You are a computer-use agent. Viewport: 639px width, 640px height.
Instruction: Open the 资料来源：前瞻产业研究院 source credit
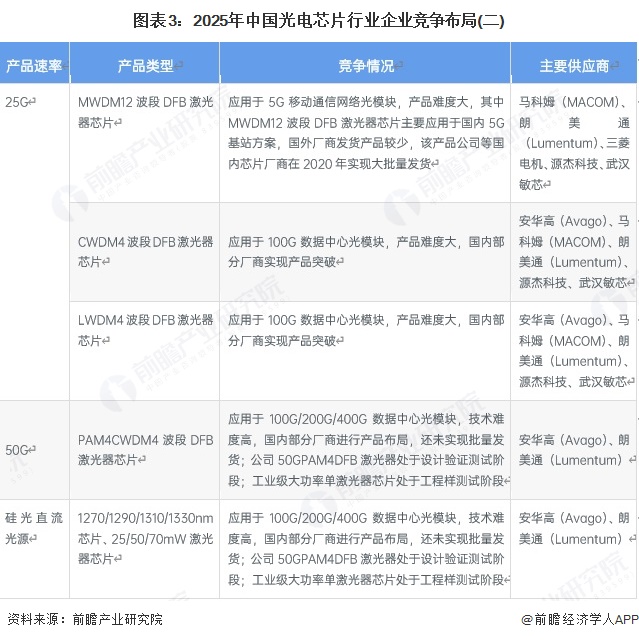(x=84, y=620)
